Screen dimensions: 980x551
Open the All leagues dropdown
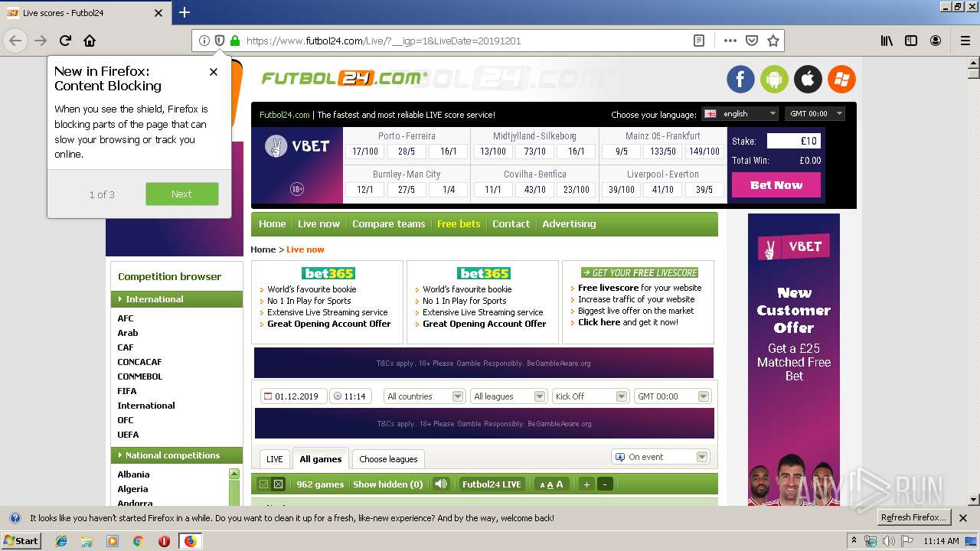pyautogui.click(x=508, y=396)
